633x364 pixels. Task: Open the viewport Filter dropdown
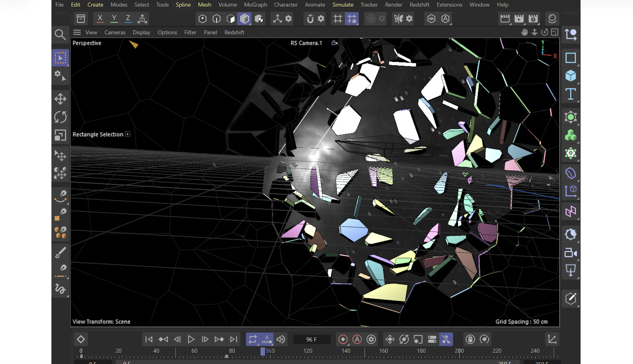[190, 32]
